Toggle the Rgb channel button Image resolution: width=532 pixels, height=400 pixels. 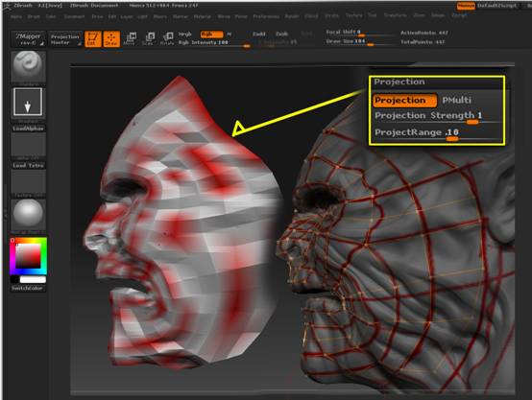pyautogui.click(x=211, y=35)
